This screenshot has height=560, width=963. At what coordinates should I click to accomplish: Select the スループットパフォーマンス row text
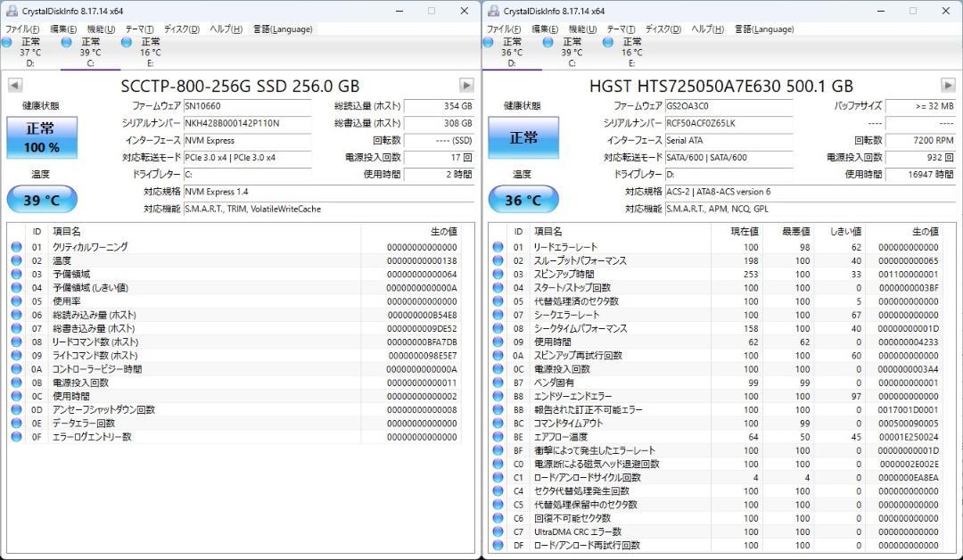580,260
